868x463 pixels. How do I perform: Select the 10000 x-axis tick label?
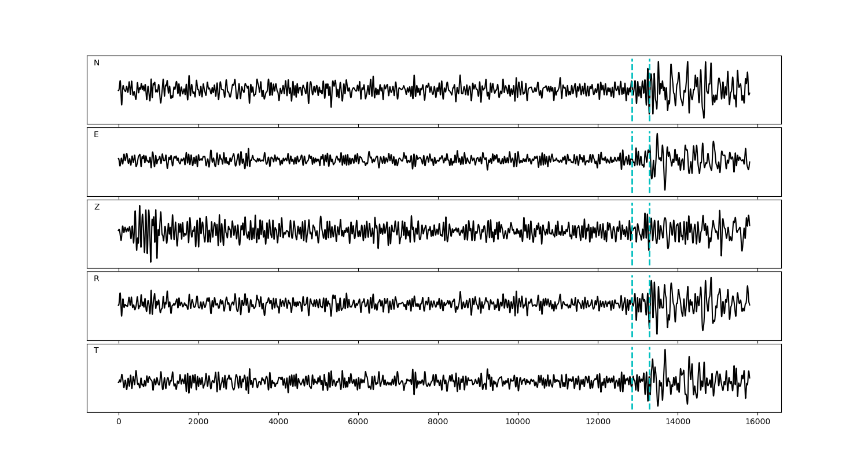[517, 422]
